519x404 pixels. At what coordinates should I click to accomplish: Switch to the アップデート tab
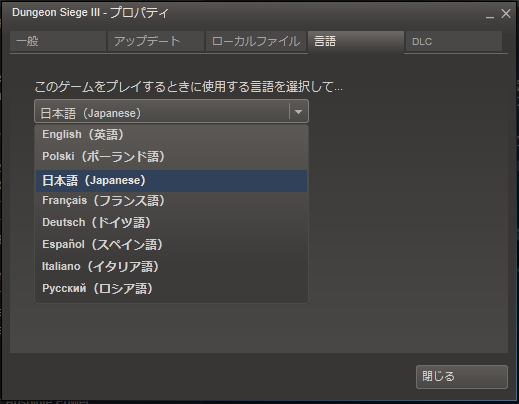156,41
